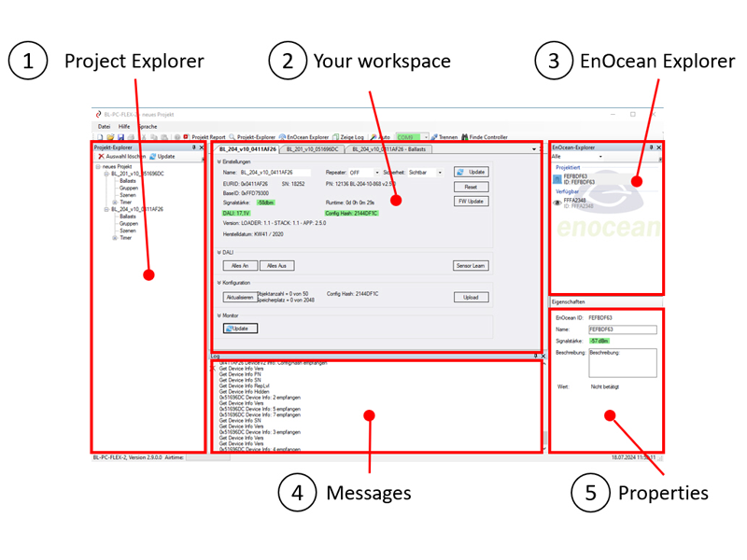Open the COM9 port dropdown
This screenshot has height=560, width=747.
[x=426, y=137]
